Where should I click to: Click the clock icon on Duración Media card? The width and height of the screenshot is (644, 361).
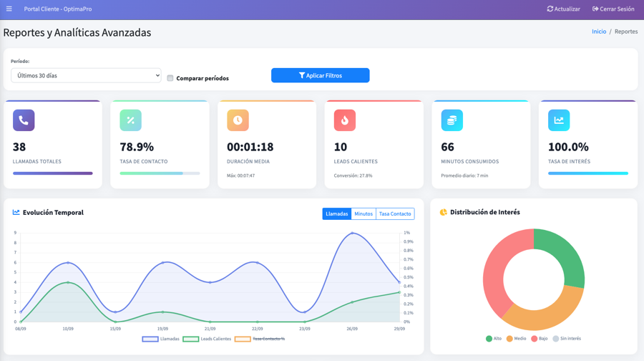pyautogui.click(x=238, y=120)
